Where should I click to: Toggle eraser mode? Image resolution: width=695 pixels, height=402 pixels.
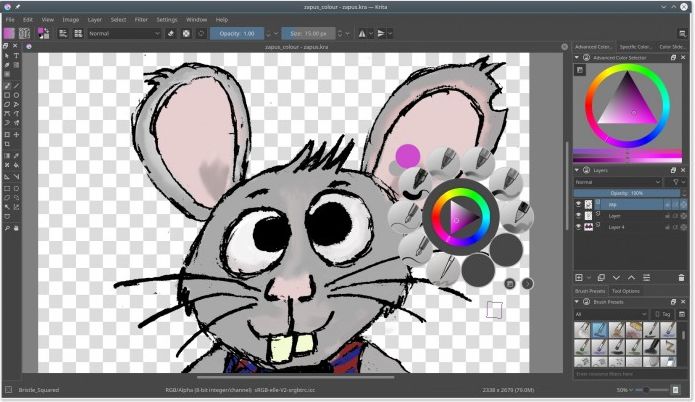tap(171, 34)
